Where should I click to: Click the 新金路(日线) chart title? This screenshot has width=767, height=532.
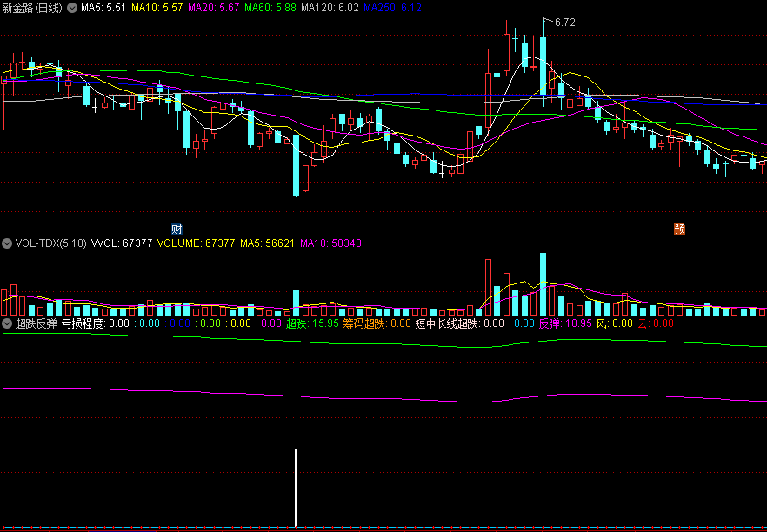(33, 8)
